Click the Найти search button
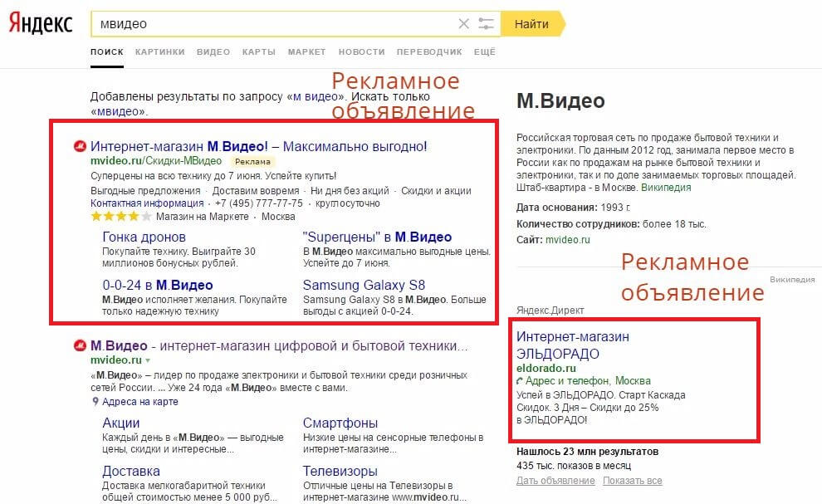822x504 pixels. pyautogui.click(x=531, y=23)
